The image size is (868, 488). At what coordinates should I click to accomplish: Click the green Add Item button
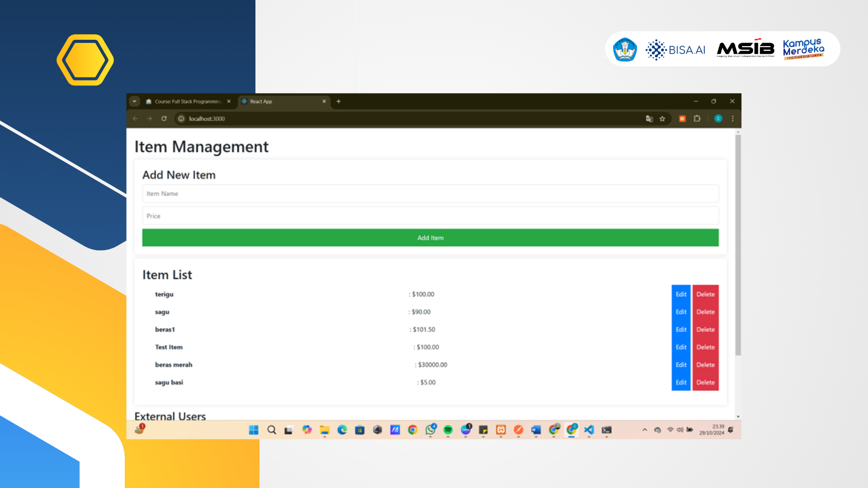[430, 238]
